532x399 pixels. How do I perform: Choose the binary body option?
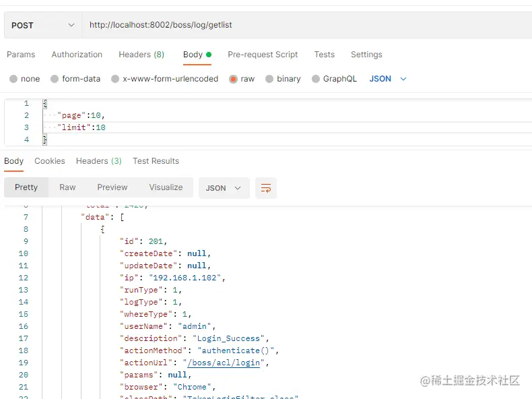click(283, 79)
